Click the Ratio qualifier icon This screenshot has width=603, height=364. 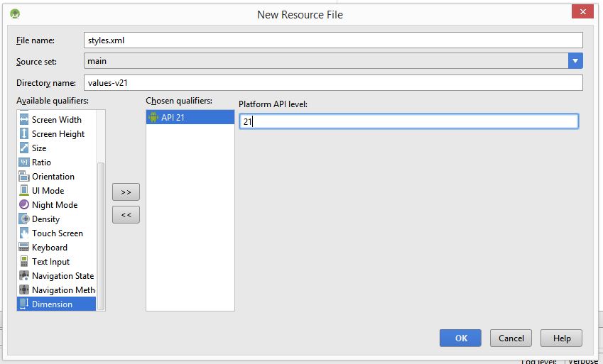(x=24, y=162)
